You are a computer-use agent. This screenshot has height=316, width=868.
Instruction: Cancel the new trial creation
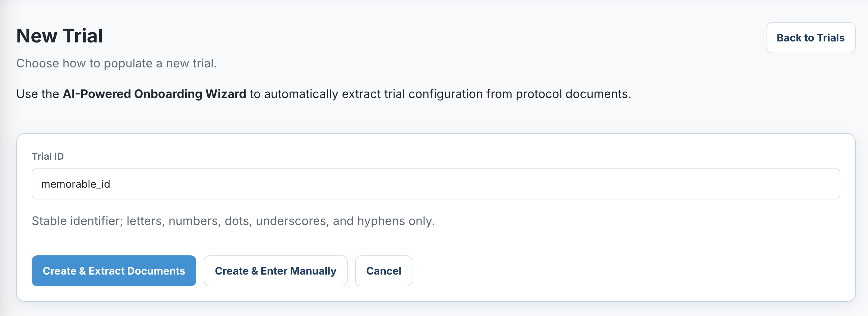[383, 271]
